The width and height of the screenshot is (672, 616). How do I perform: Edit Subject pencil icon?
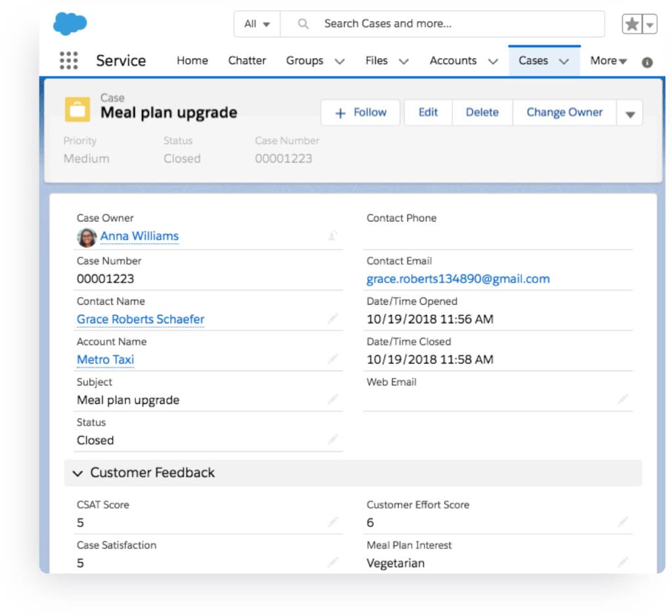click(x=333, y=399)
